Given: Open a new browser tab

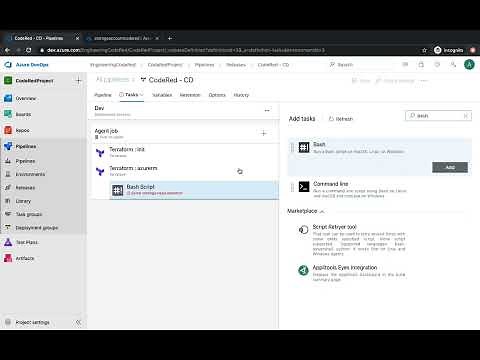Looking at the screenshot, I should pos(170,38).
